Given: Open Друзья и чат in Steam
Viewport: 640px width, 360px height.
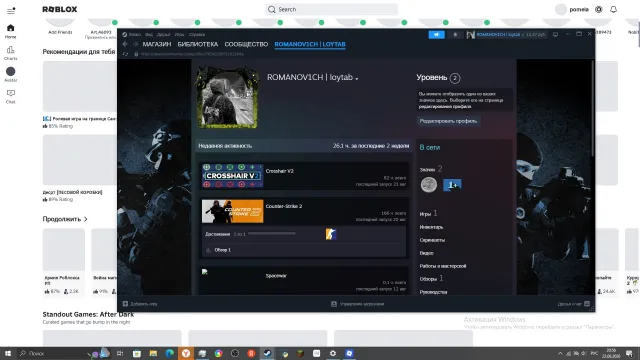Looking at the screenshot, I should point(573,304).
